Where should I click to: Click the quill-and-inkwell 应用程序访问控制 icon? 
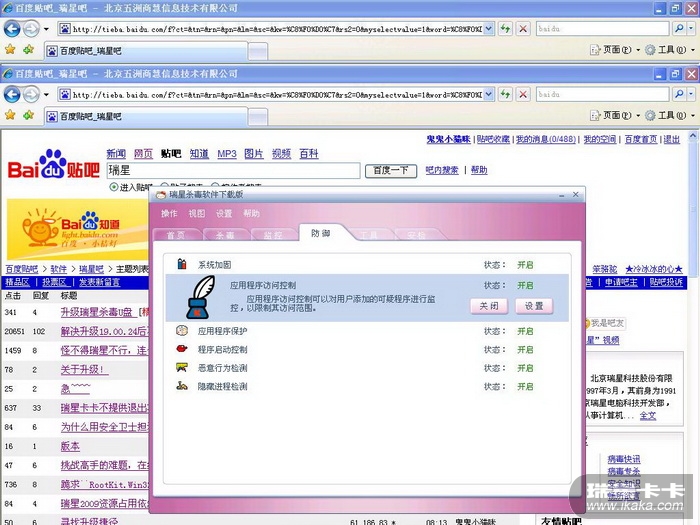click(x=200, y=296)
